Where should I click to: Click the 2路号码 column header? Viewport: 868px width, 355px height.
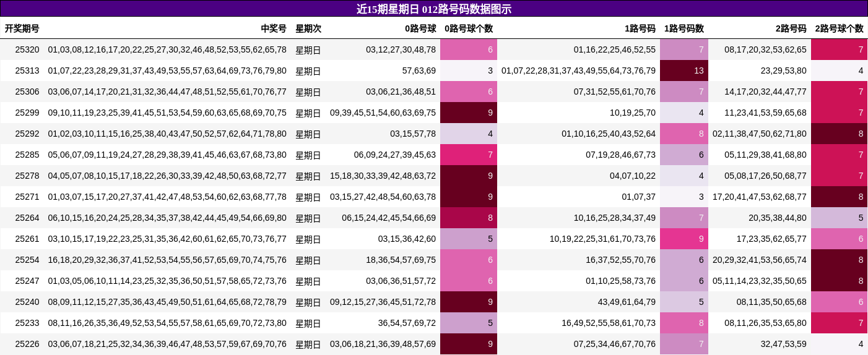(791, 28)
